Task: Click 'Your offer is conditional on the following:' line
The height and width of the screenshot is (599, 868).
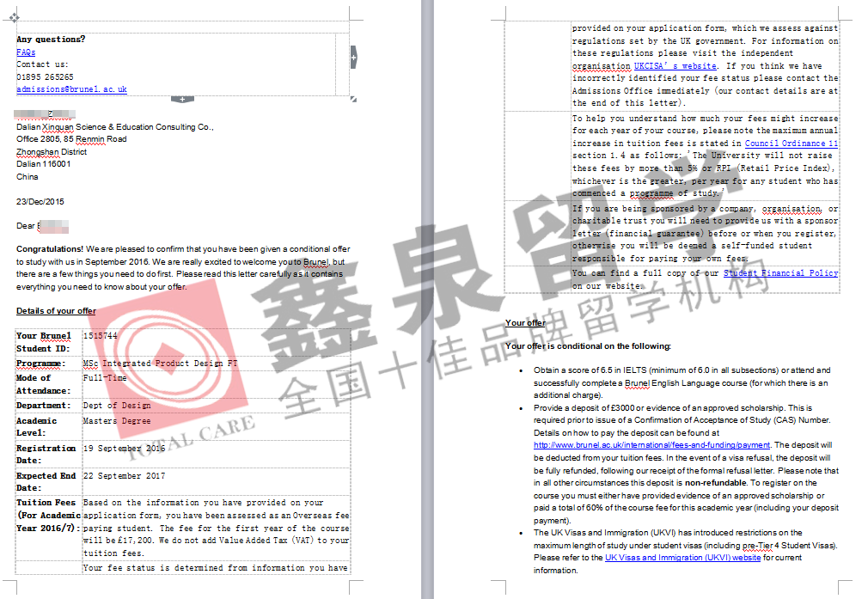Action: tap(588, 346)
